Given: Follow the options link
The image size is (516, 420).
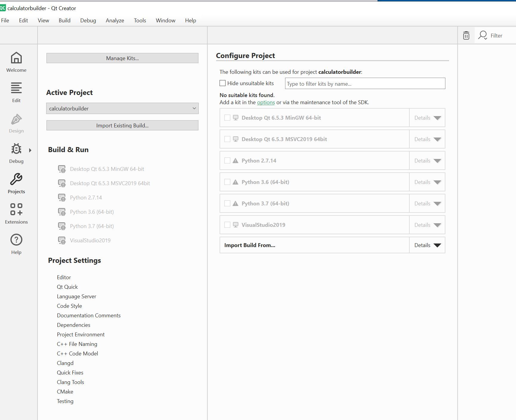Looking at the screenshot, I should [266, 102].
